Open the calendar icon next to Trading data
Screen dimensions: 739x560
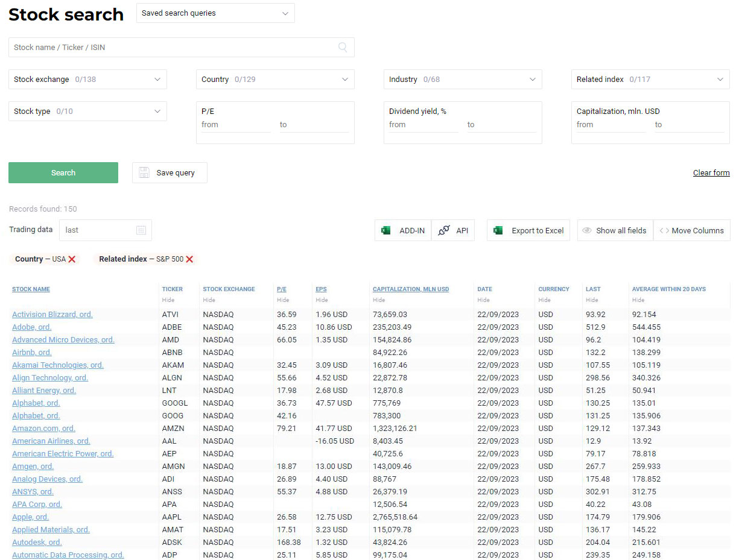click(x=141, y=230)
